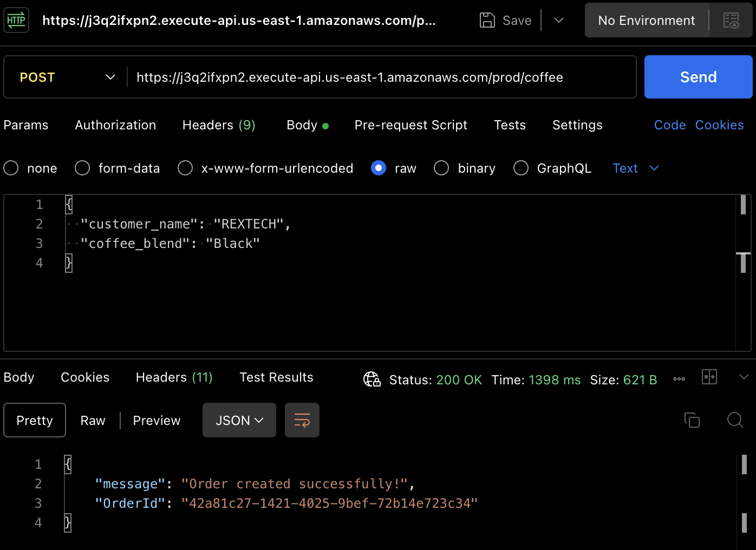Viewport: 756px width, 550px height.
Task: Open the Authorization tab
Action: pos(115,125)
